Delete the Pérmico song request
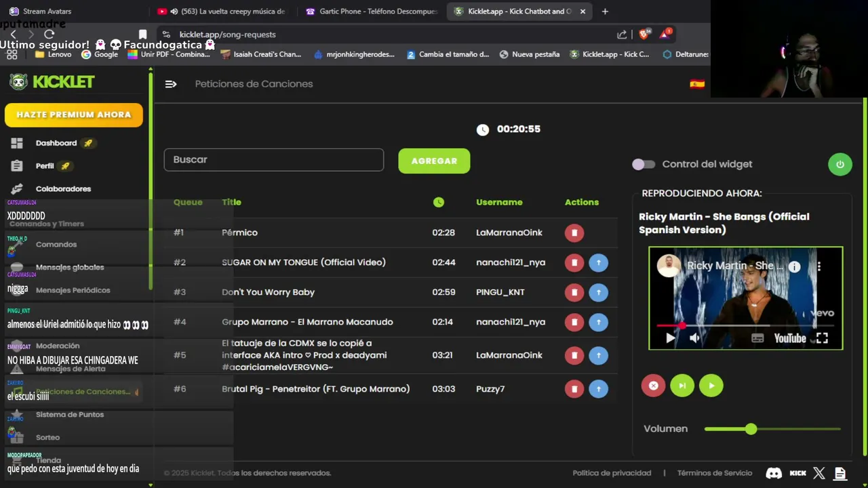This screenshot has width=868, height=488. pos(574,232)
